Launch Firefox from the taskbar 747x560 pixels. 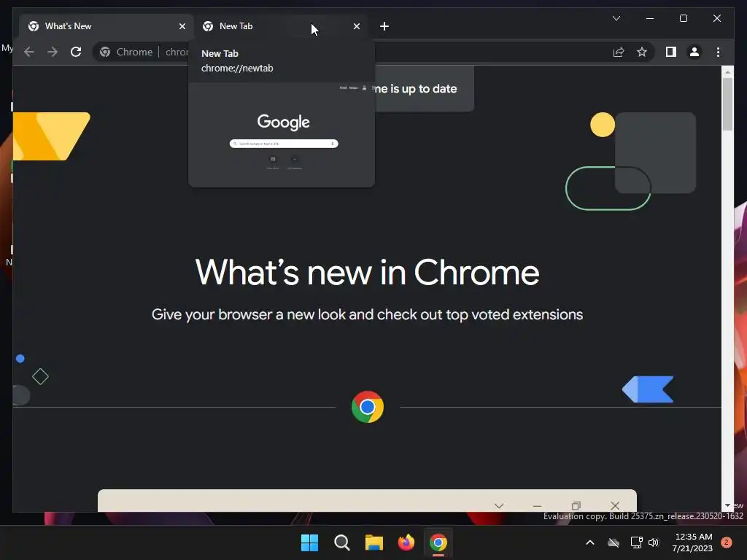click(x=406, y=542)
